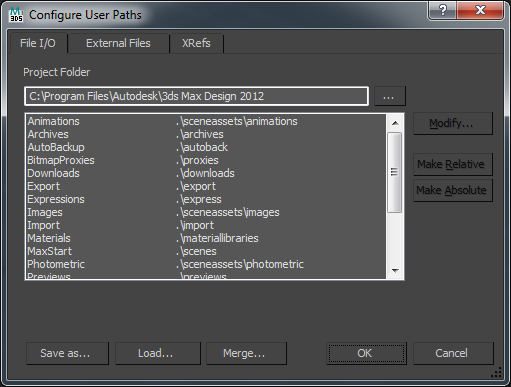Click the Make Relative button
This screenshot has height=387, width=511.
(453, 164)
